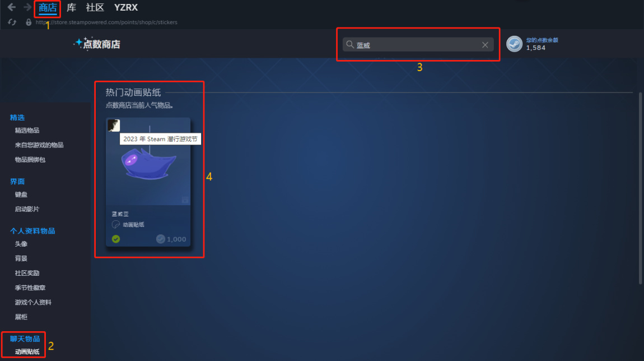Click the Steam points balance coin icon
The width and height of the screenshot is (644, 361).
[x=514, y=44]
